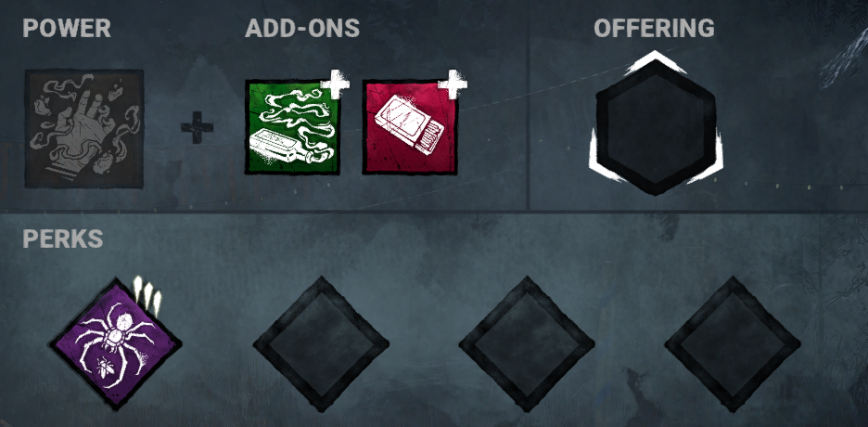Open the purple spider perk
The image size is (868, 427).
[116, 344]
